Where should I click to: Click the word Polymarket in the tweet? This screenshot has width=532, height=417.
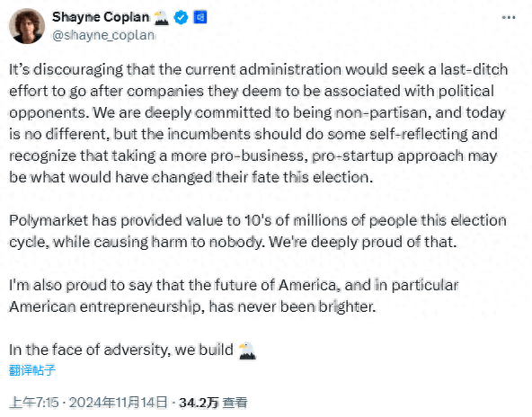click(49, 221)
